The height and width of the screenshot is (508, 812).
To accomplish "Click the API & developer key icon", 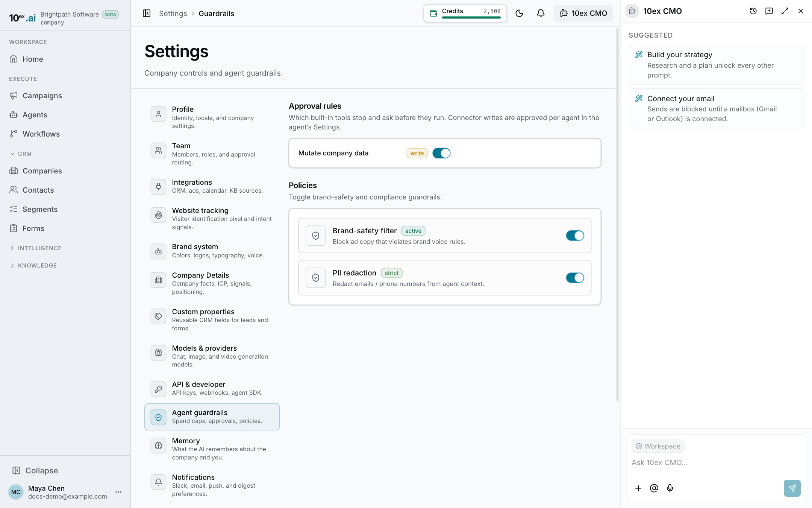I will 158,389.
